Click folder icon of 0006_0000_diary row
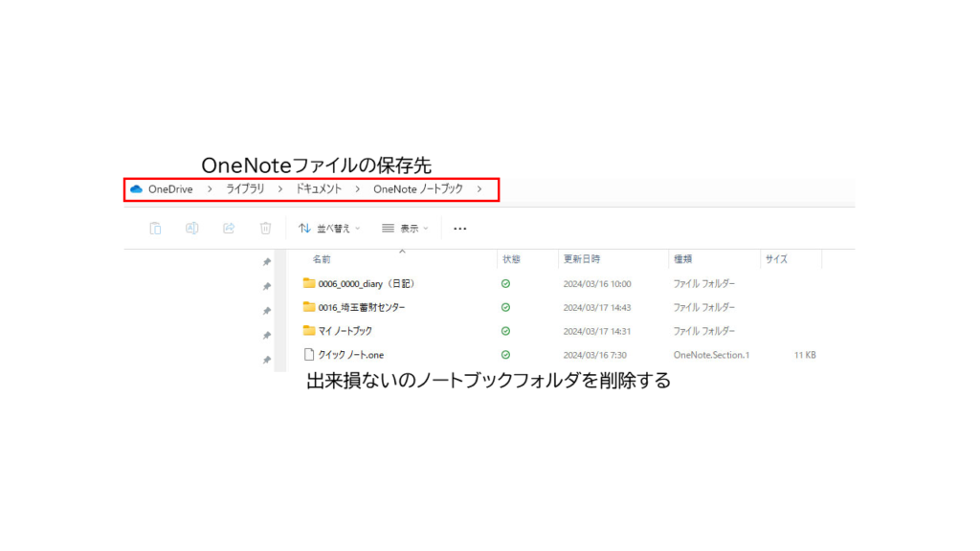 click(x=309, y=283)
